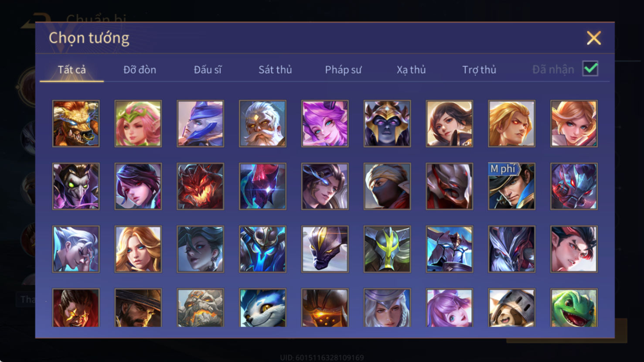
Task: Pick the rock golem hero portrait
Action: [201, 308]
